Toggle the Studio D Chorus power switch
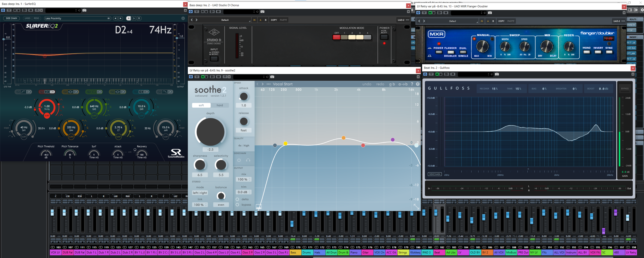The width and height of the screenshot is (644, 258). 384,37
